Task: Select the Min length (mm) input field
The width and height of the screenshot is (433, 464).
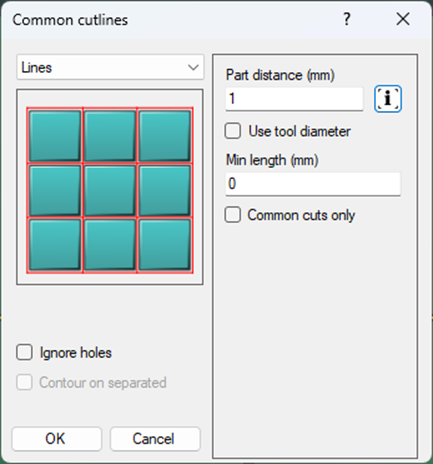Action: (x=313, y=184)
